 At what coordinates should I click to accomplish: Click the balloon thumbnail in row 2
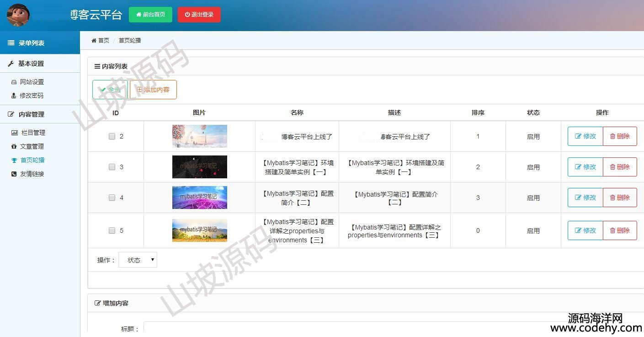pos(199,136)
